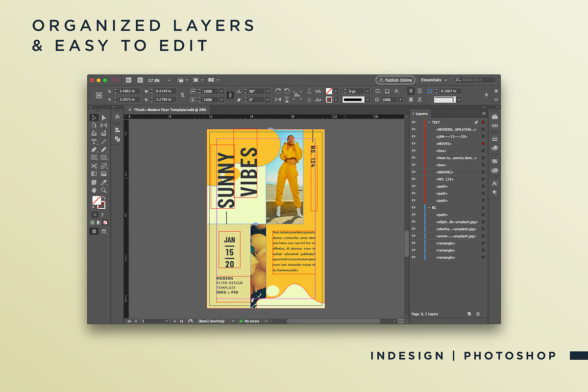The width and height of the screenshot is (588, 392).
Task: Collapse the TEXT layer group
Action: 429,122
